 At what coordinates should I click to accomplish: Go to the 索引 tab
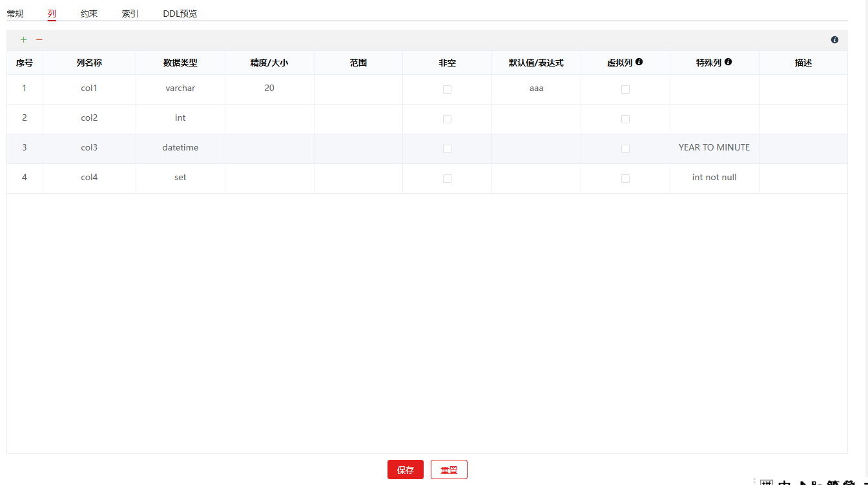pos(130,14)
